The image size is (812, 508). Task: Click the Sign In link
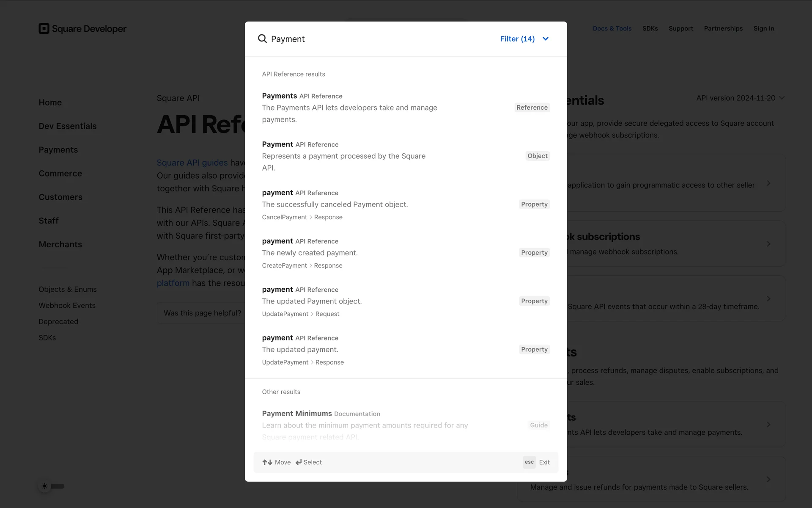(x=763, y=29)
